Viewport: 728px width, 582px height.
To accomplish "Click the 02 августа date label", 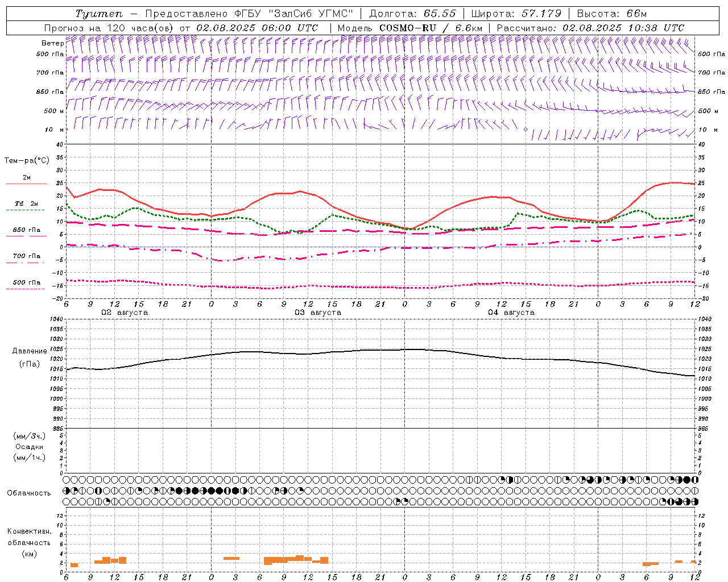I will 125,313.
